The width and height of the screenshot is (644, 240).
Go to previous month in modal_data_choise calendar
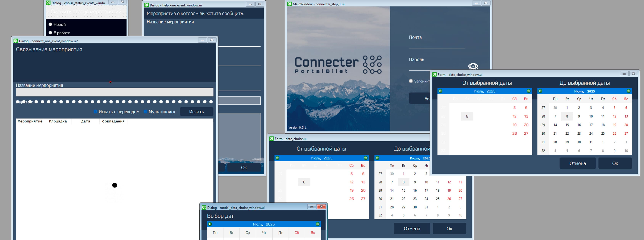coord(210,224)
